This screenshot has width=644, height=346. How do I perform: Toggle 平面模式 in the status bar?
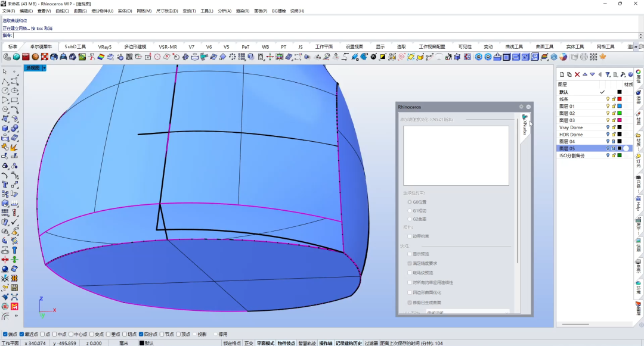[265, 343]
